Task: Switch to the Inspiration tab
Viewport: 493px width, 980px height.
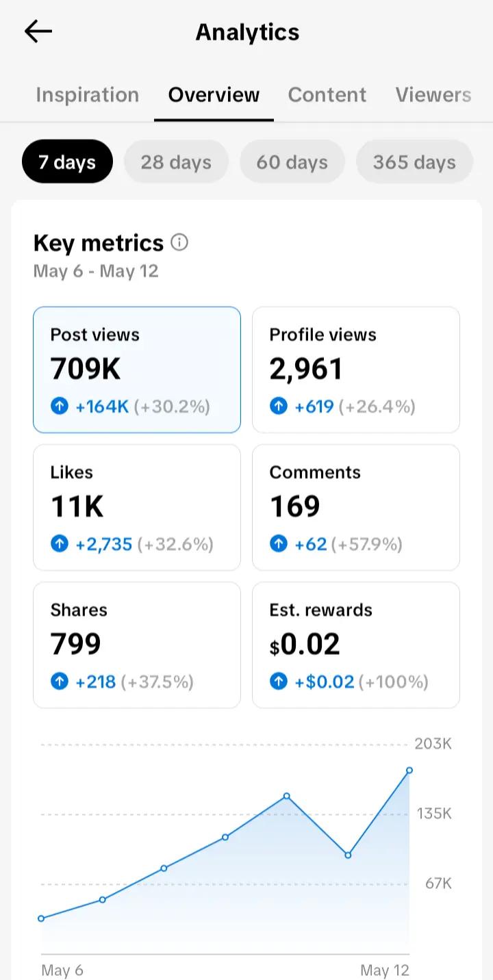Action: [x=88, y=94]
